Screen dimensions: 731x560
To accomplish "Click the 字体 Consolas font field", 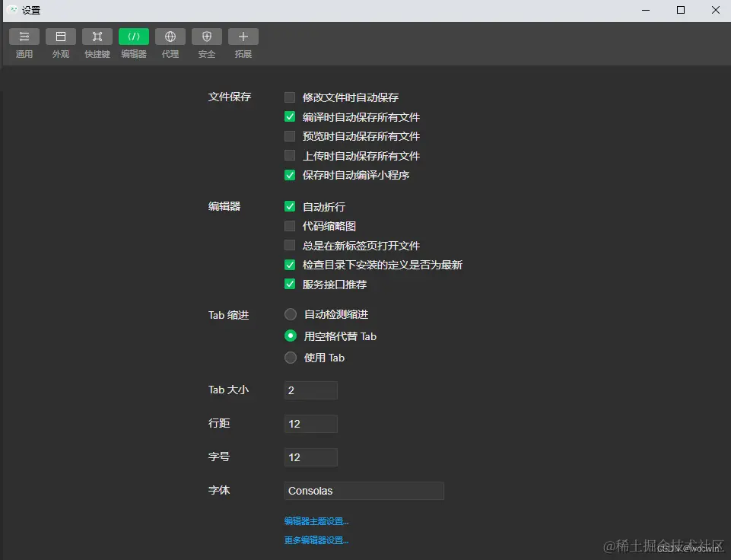I will click(x=364, y=491).
